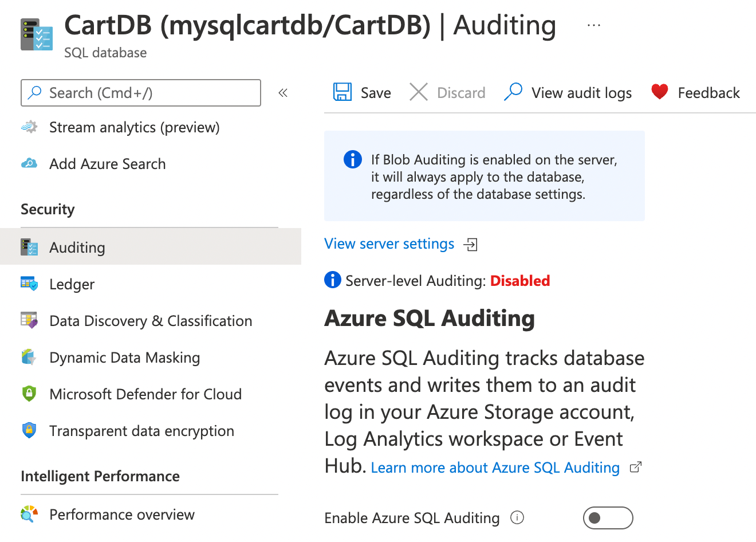Open the Performance overview page
Image resolution: width=756 pixels, height=542 pixels.
tap(121, 514)
